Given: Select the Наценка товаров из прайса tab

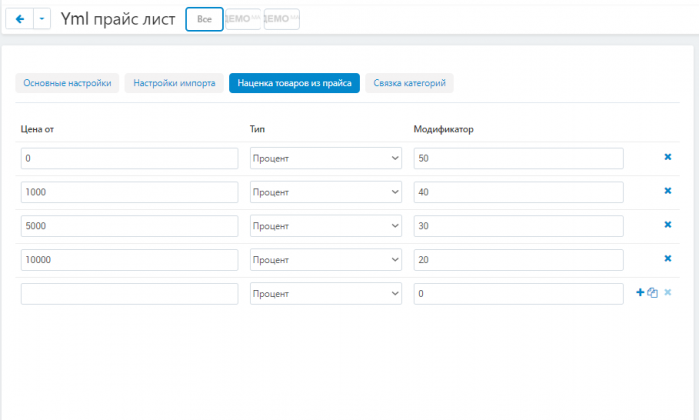Looking at the screenshot, I should (x=294, y=83).
